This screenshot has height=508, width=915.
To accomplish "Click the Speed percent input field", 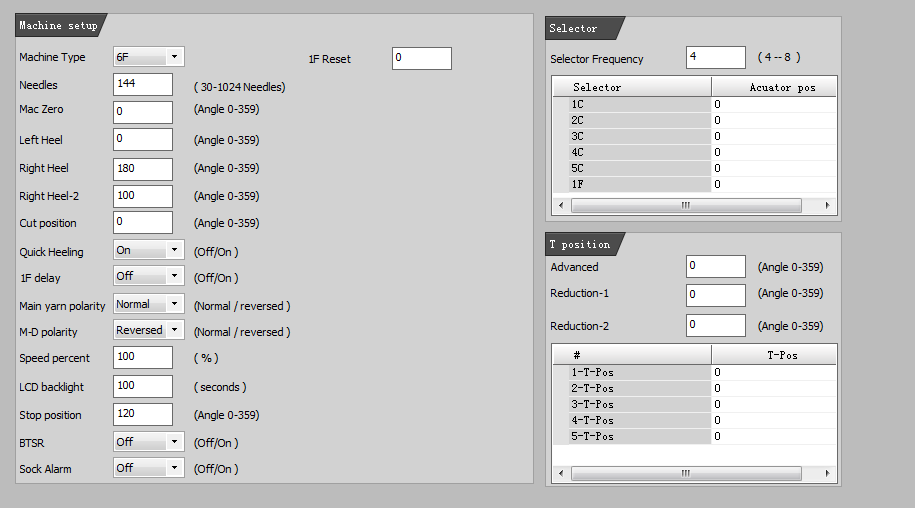I will 143,357.
